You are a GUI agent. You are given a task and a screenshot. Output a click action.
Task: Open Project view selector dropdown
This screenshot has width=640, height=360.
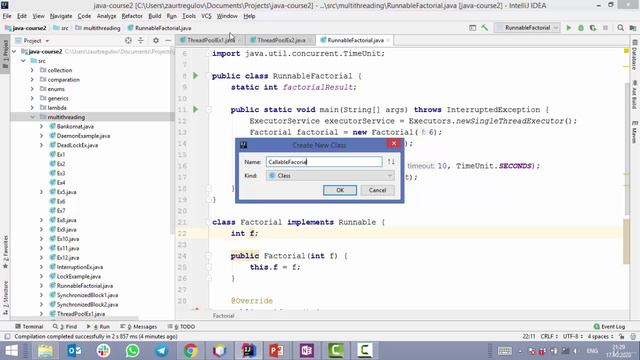36,41
